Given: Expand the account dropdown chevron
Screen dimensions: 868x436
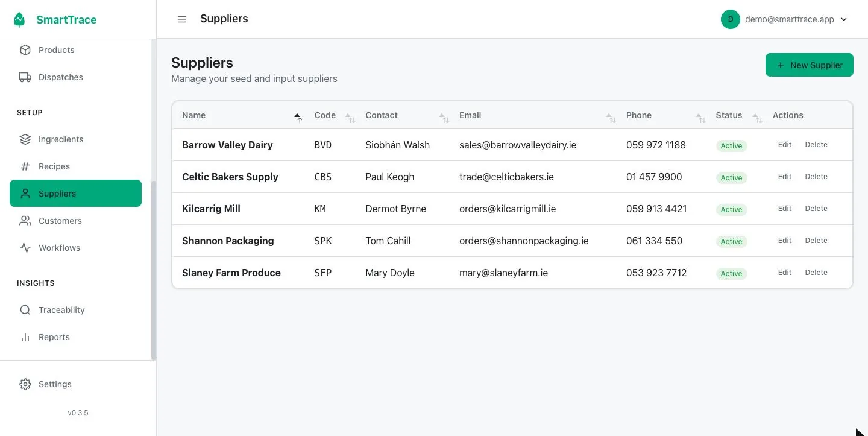Looking at the screenshot, I should [844, 19].
